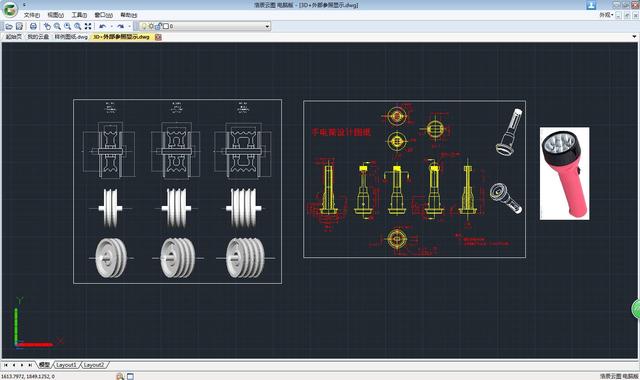
Task: Toggle the layer lock icon
Action: point(159,26)
